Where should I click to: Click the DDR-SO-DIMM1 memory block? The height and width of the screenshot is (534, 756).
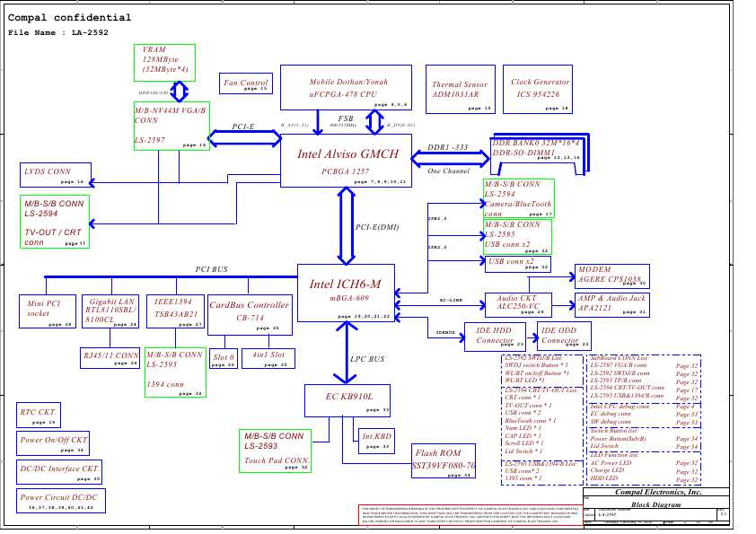(x=538, y=155)
